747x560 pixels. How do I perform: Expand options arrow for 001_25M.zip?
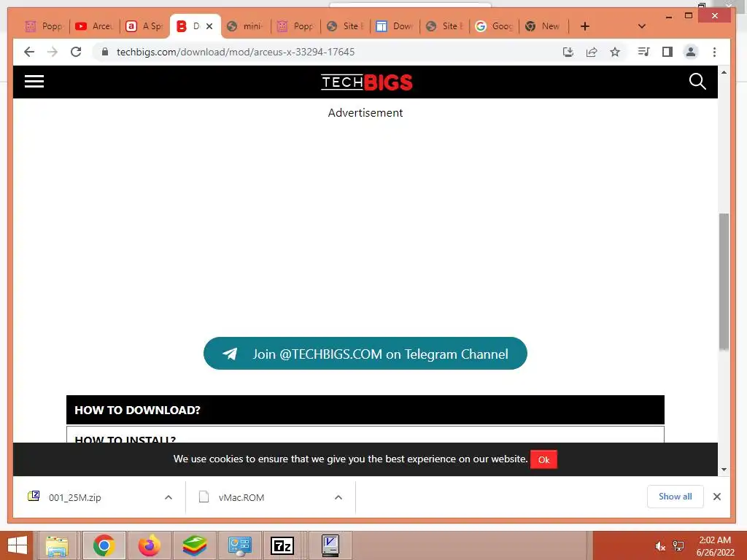click(x=169, y=497)
